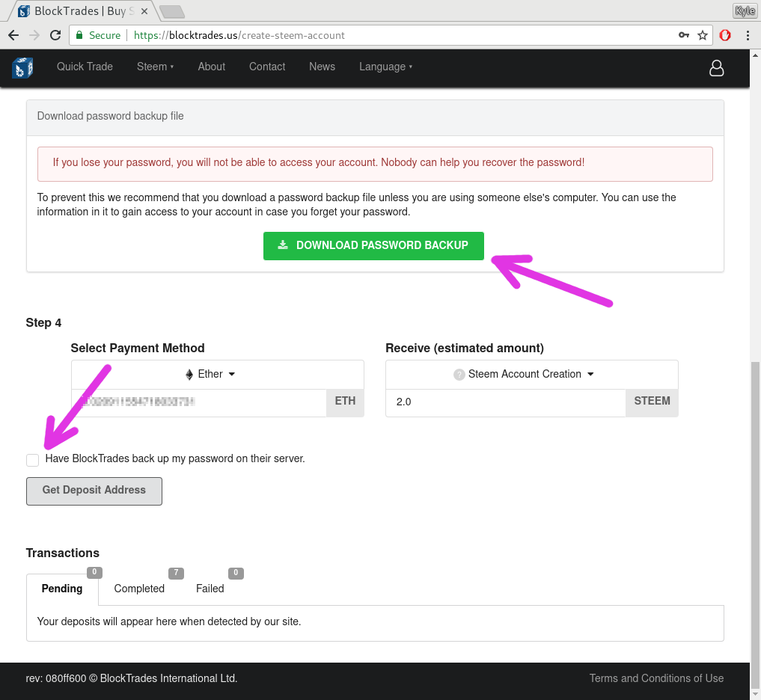Image resolution: width=761 pixels, height=700 pixels.
Task: Click the Kyle profile badge
Action: [x=745, y=10]
